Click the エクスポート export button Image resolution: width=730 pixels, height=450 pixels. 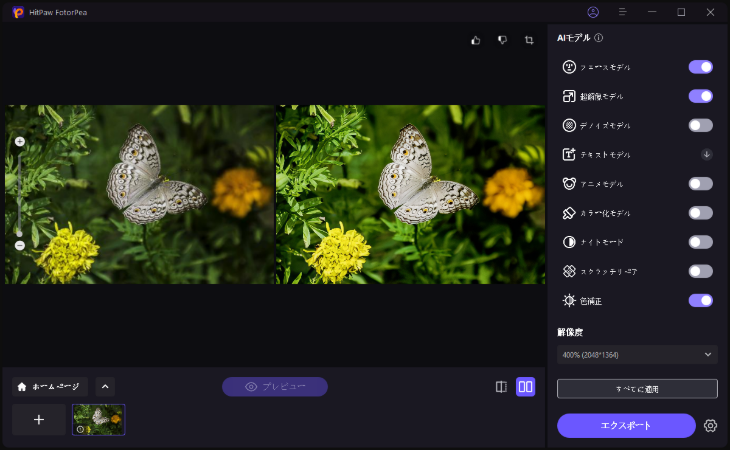626,425
